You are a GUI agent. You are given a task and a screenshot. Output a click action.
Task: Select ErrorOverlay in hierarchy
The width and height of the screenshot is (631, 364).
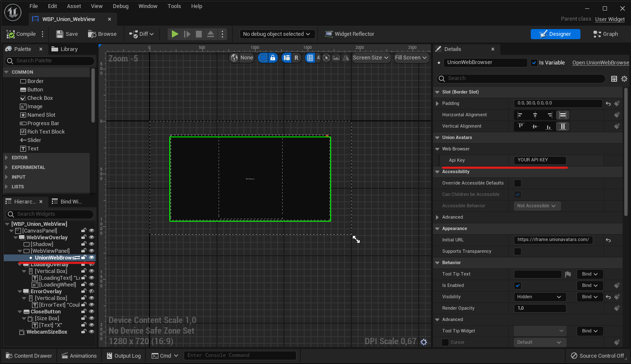46,292
